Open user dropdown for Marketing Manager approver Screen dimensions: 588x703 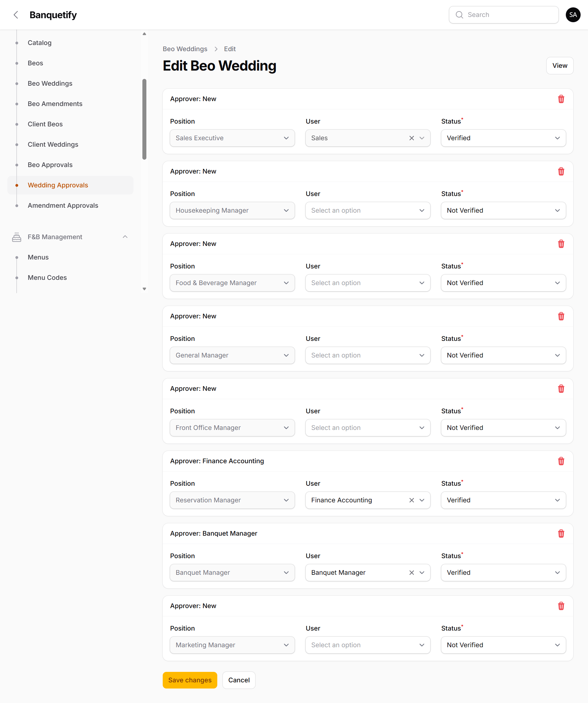coord(368,645)
